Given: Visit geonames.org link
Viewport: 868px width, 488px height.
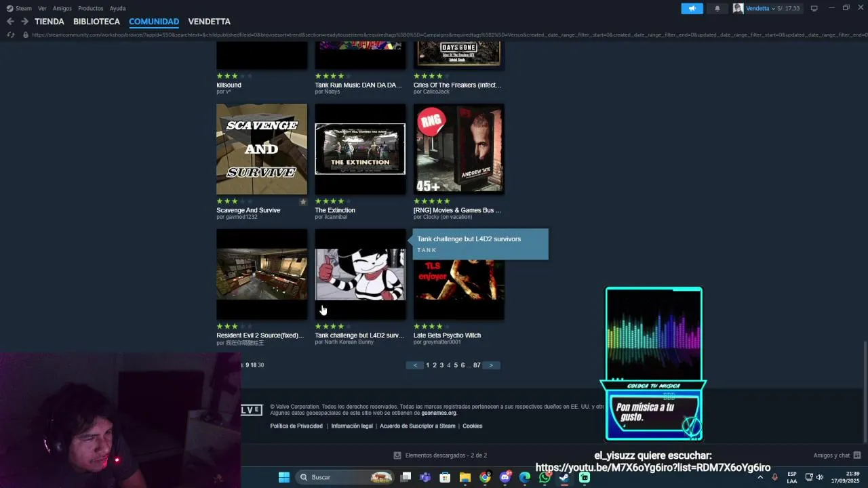Looking at the screenshot, I should tap(439, 413).
